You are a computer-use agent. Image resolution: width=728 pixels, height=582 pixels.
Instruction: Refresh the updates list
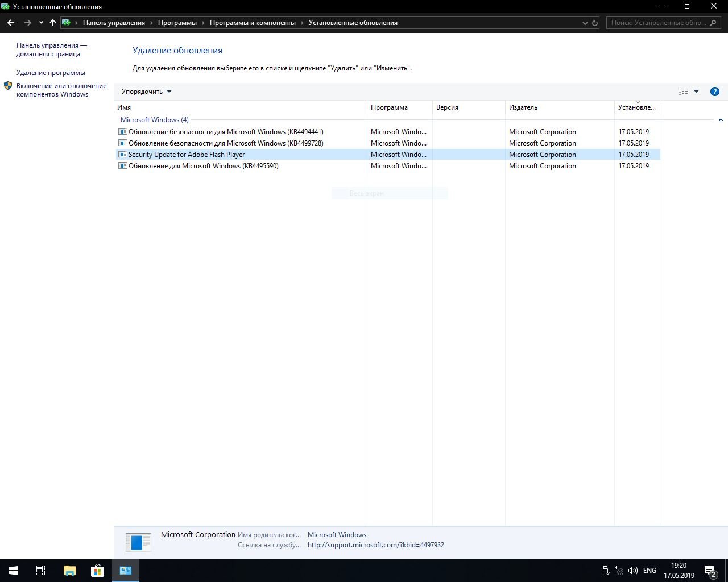[595, 23]
